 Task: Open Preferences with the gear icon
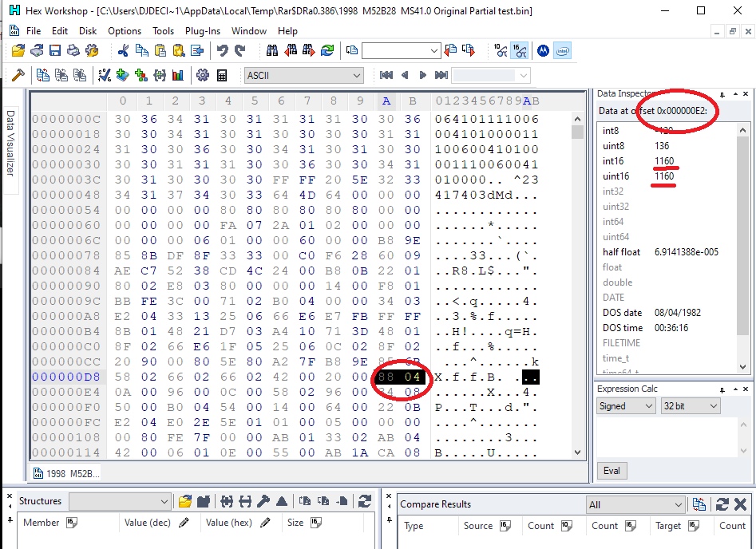[203, 75]
